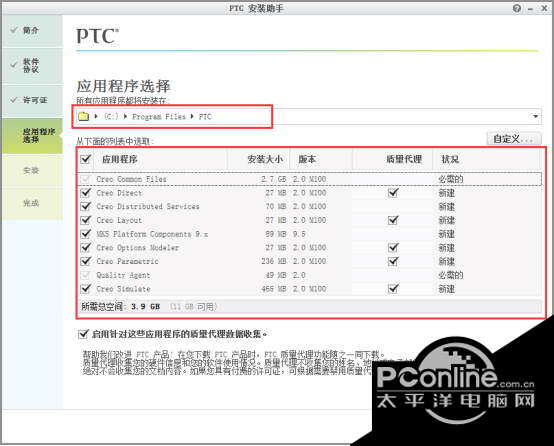554x446 pixels.
Task: Click the 2.7 GB size of Common Files
Action: (x=274, y=179)
